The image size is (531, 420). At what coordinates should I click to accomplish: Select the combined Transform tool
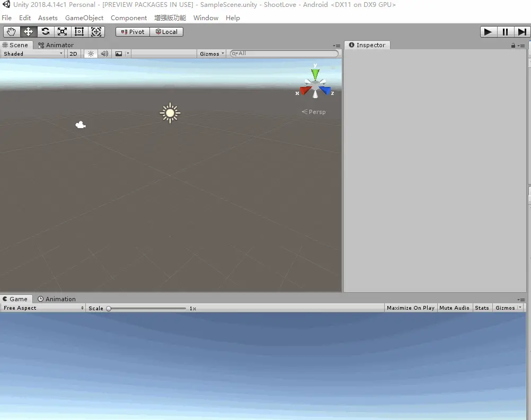(96, 31)
